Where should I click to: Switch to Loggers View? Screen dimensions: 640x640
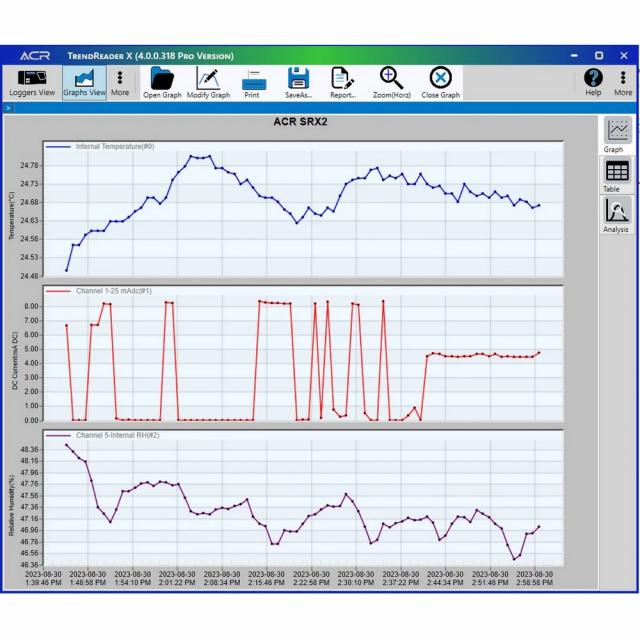(32, 82)
